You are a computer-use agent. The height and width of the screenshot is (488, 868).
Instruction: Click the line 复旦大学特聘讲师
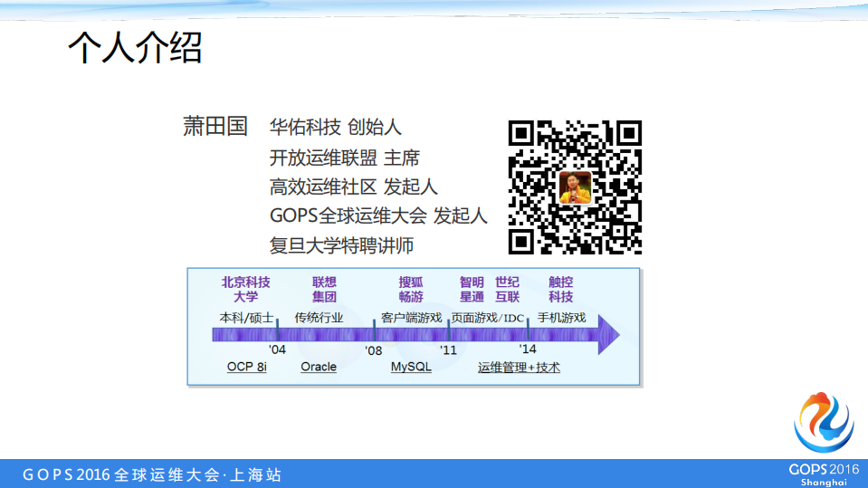coord(341,245)
